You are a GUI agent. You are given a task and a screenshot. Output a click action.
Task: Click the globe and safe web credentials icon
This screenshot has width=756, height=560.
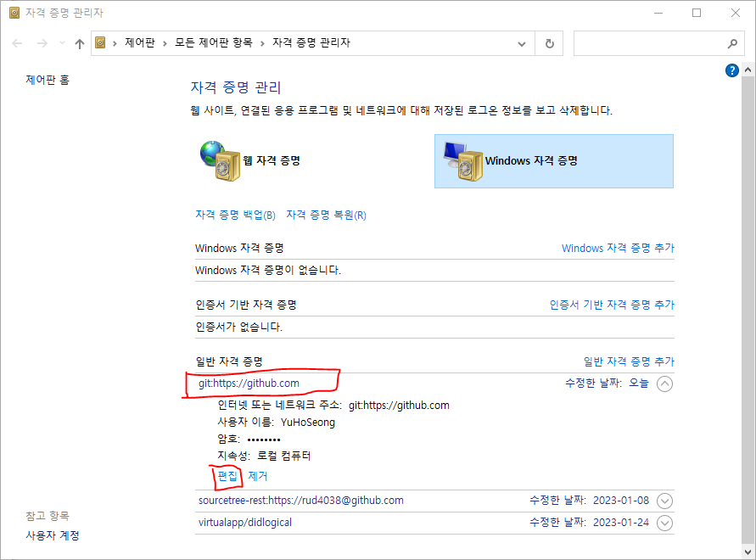click(x=220, y=161)
